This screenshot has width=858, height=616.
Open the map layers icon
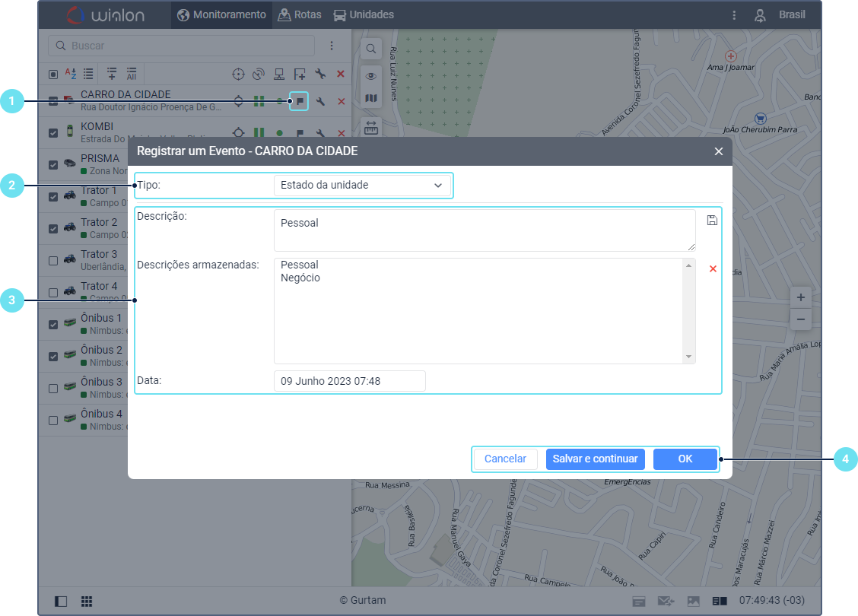[371, 99]
